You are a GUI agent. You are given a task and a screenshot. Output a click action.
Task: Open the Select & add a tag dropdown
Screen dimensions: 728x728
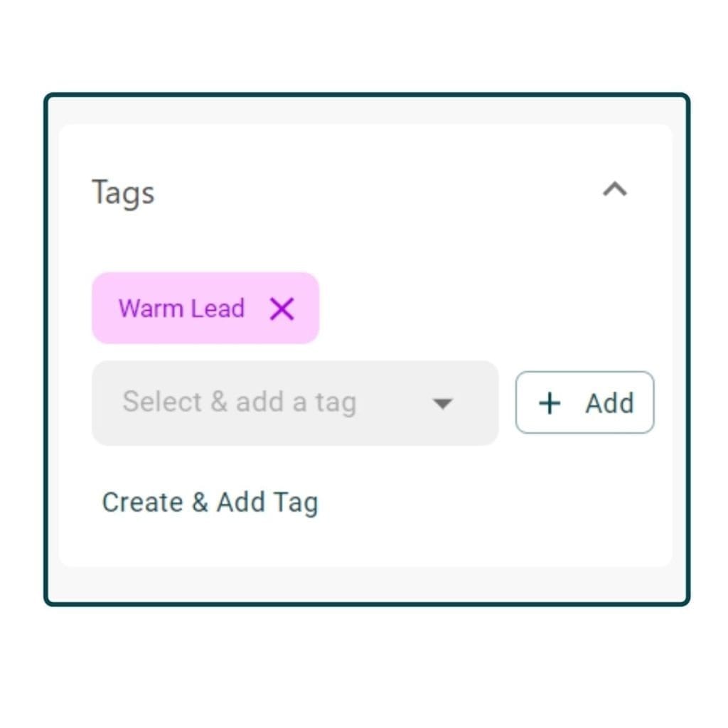click(295, 403)
